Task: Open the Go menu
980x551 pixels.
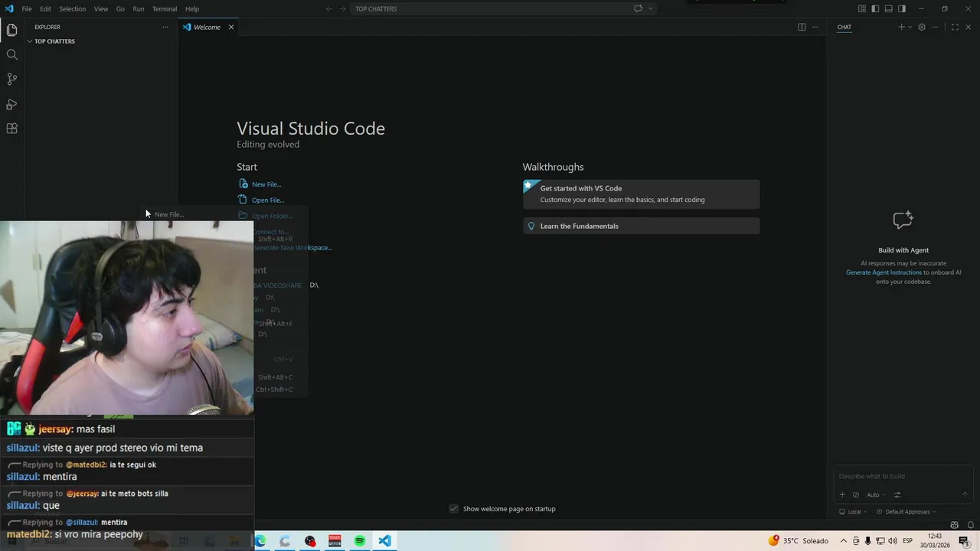Action: 120,8
